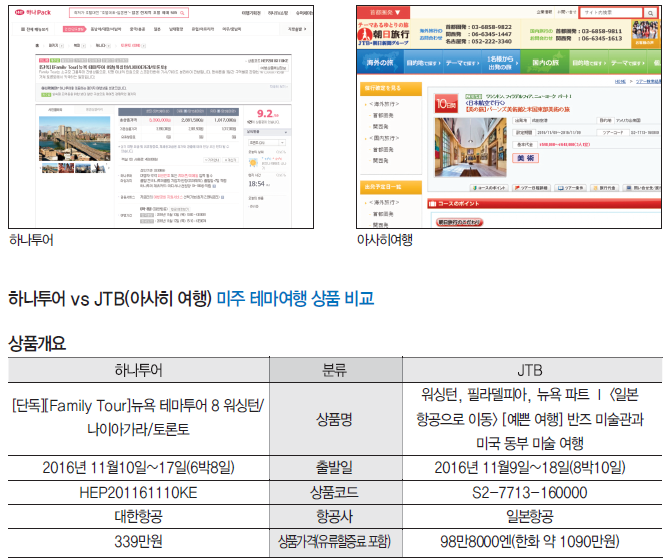
Task: Click the HanaPack logo in Hanatour screenshot
Action: pos(33,12)
